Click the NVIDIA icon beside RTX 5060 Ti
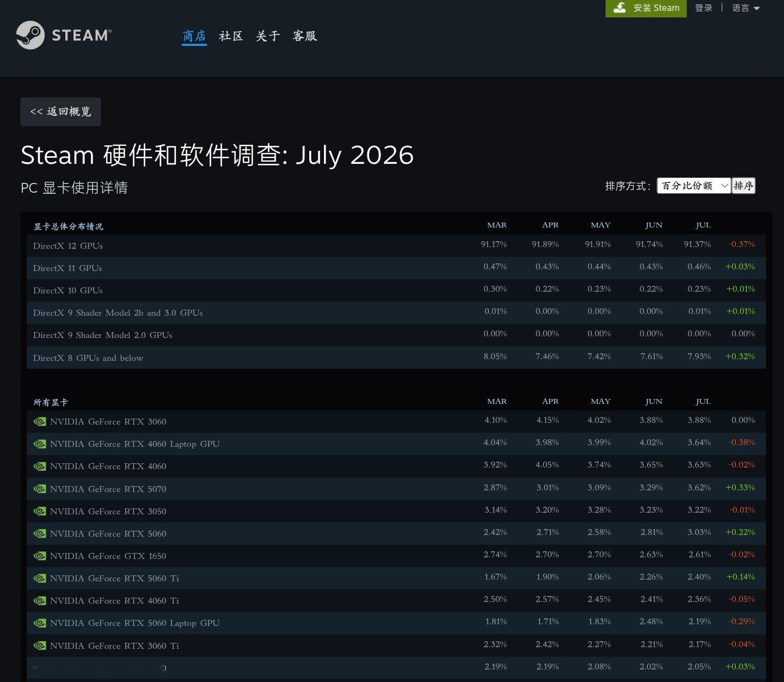The image size is (784, 682). click(40, 578)
